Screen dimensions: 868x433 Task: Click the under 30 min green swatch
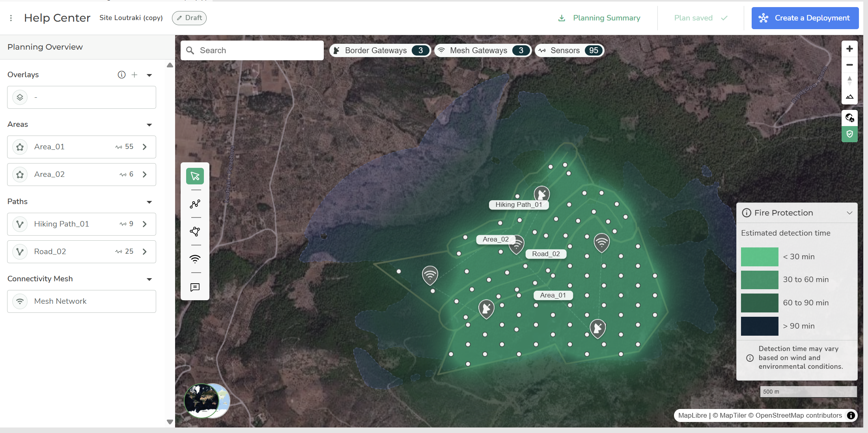tap(759, 257)
